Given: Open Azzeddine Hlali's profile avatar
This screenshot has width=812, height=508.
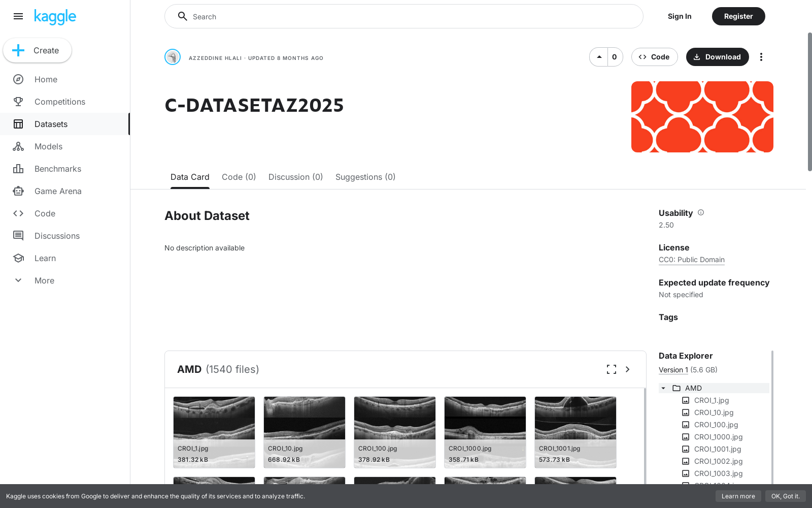Looking at the screenshot, I should pyautogui.click(x=173, y=57).
